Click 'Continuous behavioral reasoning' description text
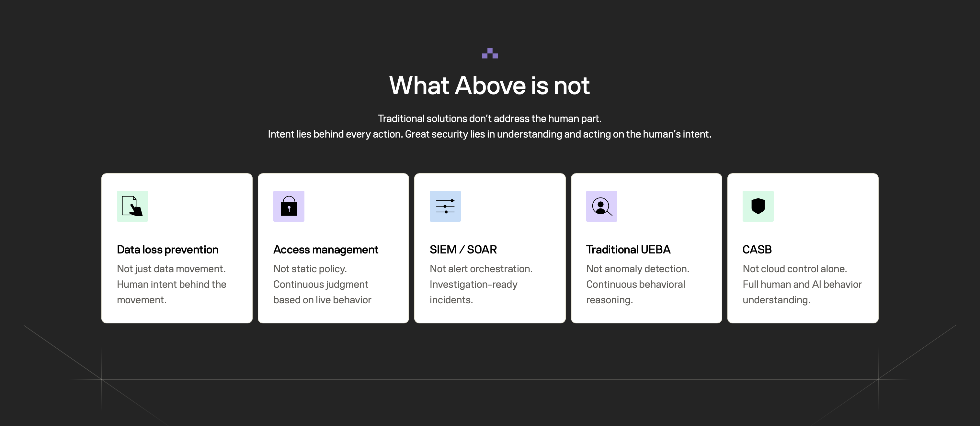Image resolution: width=980 pixels, height=426 pixels. [635, 292]
